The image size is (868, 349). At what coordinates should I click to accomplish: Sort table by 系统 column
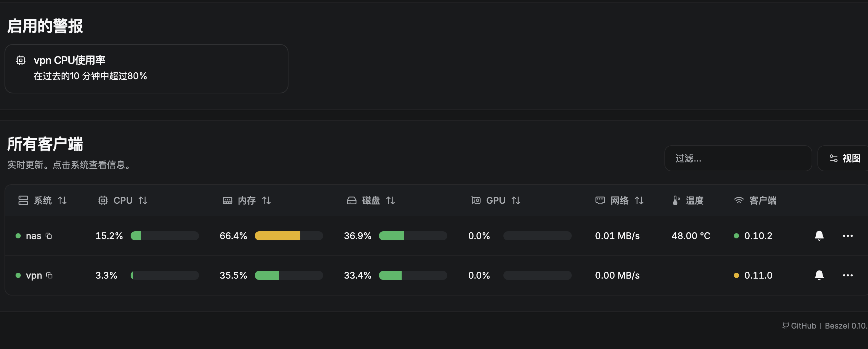(42, 201)
